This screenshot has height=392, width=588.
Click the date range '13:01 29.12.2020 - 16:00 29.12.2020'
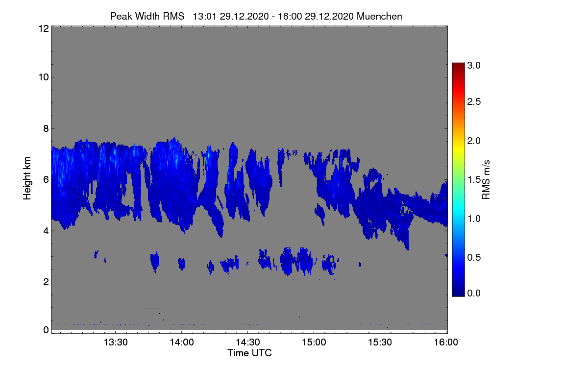click(x=274, y=16)
